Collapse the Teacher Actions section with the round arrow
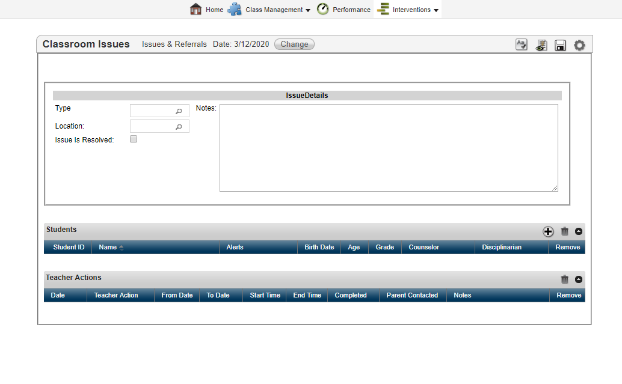The height and width of the screenshot is (384, 622). [x=578, y=279]
